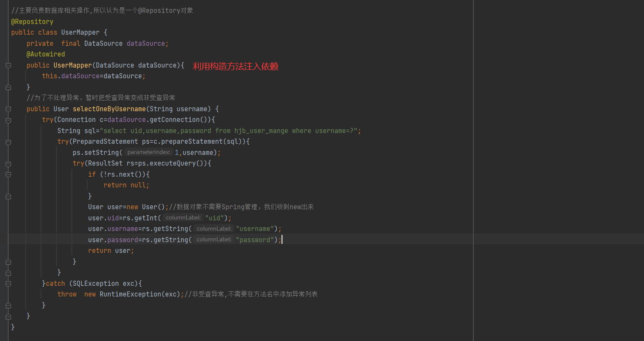The width and height of the screenshot is (644, 341).
Task: Click the columnLabel hint beside "password"
Action: [214, 239]
